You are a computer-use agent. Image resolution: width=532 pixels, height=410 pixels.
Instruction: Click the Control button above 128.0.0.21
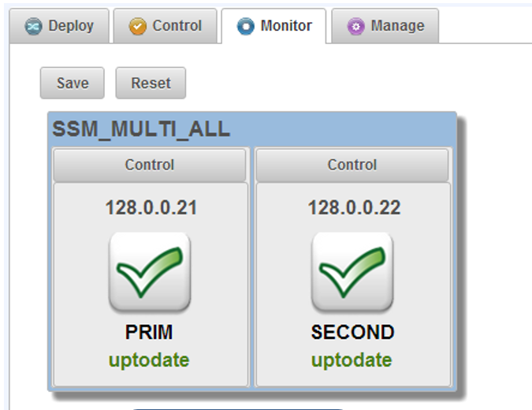click(x=150, y=165)
